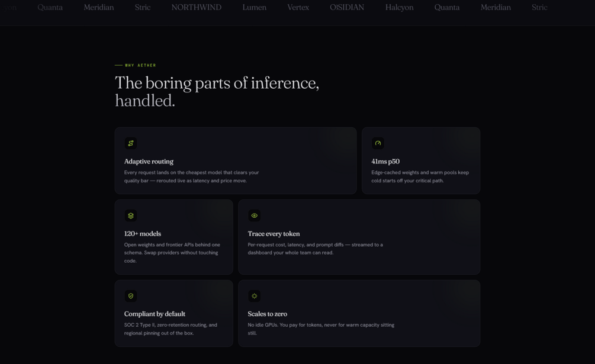Open the Adaptive routing card title
595x364 pixels.
pyautogui.click(x=149, y=162)
